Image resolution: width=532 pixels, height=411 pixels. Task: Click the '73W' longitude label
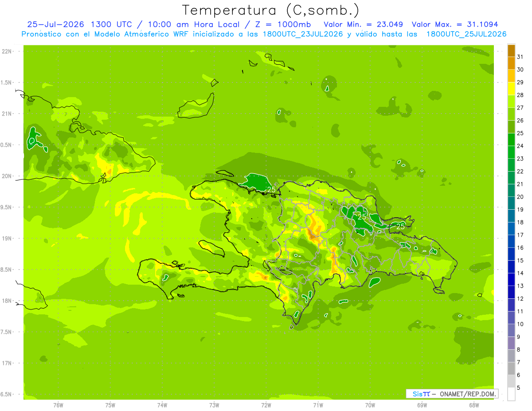pos(214,405)
